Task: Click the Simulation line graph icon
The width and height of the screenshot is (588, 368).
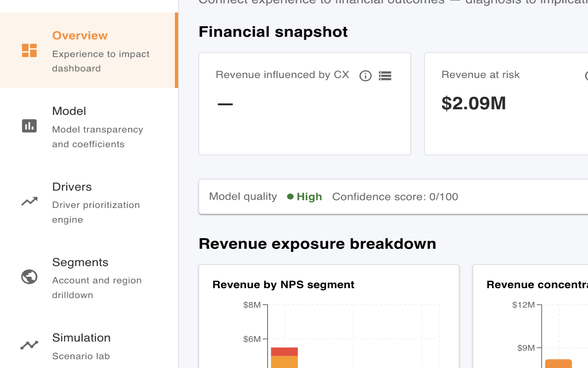Action: [29, 345]
